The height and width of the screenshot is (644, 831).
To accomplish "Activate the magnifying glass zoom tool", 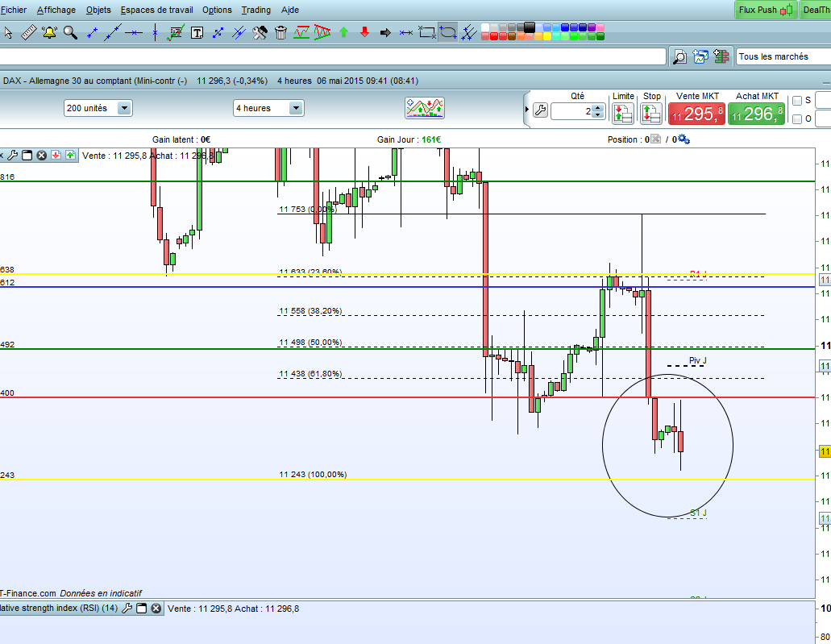I will pyautogui.click(x=70, y=33).
